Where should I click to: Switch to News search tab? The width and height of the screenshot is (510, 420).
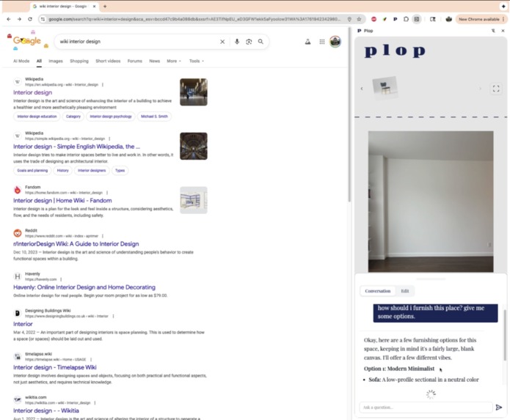[x=155, y=61]
